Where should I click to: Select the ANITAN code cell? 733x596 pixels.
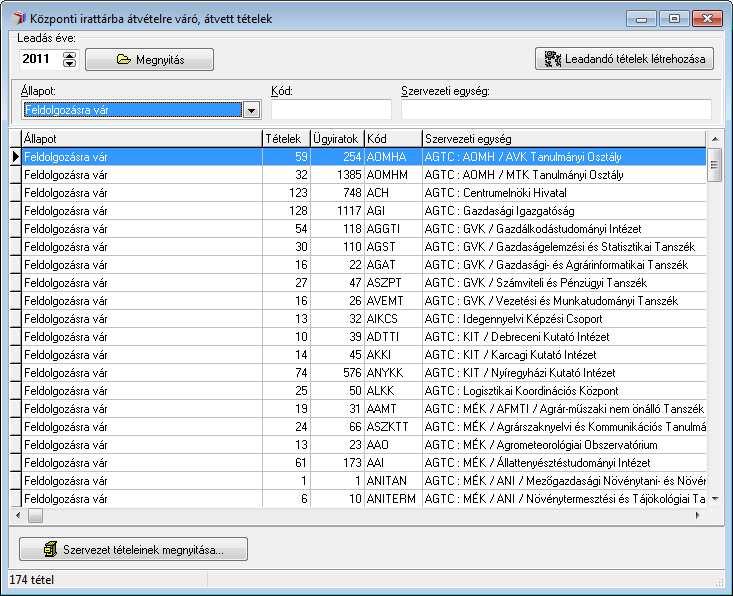393,481
